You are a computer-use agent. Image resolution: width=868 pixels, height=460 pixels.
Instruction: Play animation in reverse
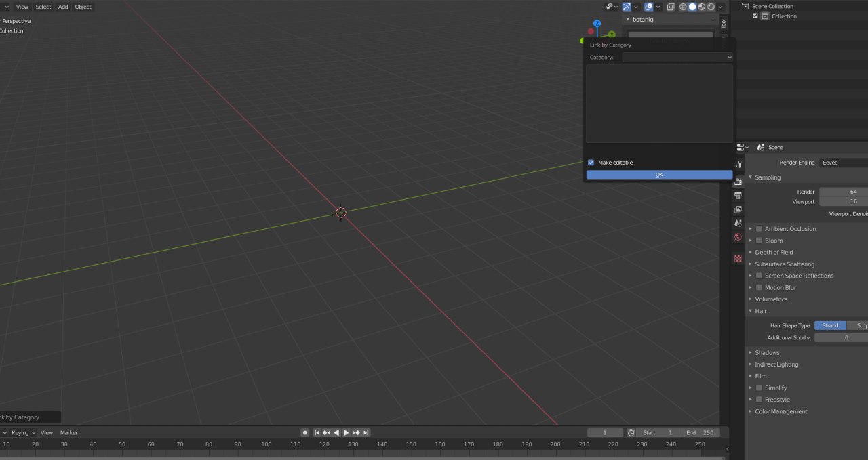tap(336, 433)
